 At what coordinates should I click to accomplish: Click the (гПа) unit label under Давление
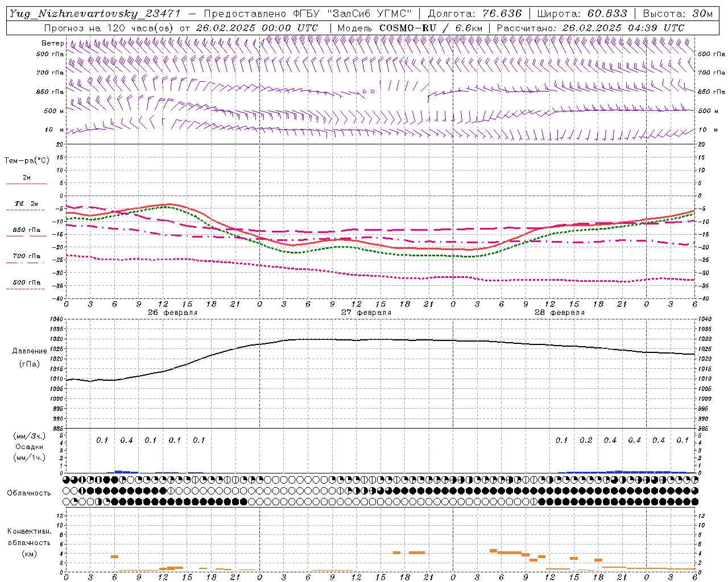click(x=29, y=364)
